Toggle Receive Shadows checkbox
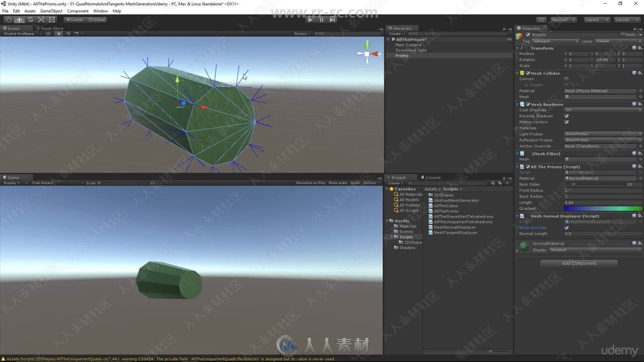 (x=567, y=116)
